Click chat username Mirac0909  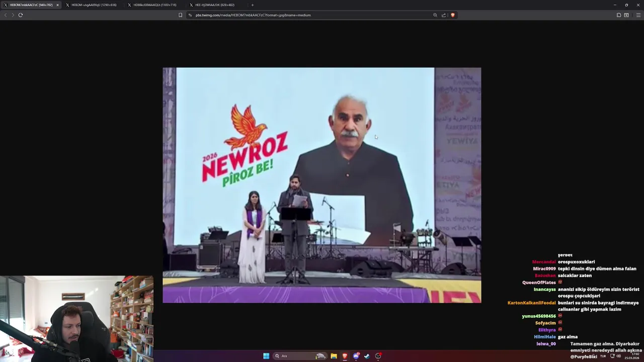point(544,269)
